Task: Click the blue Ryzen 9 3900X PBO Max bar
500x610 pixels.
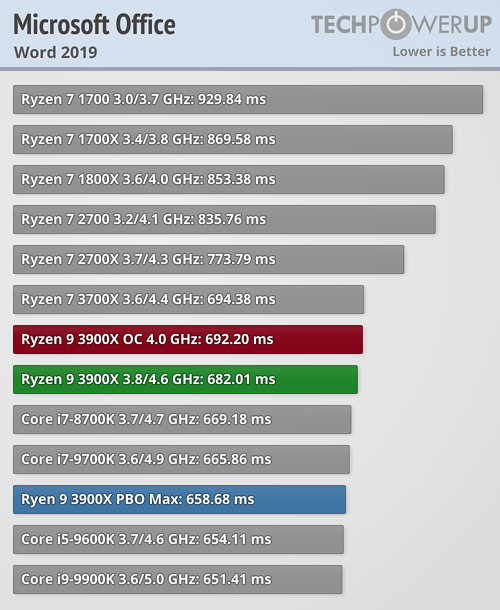Action: click(x=179, y=500)
